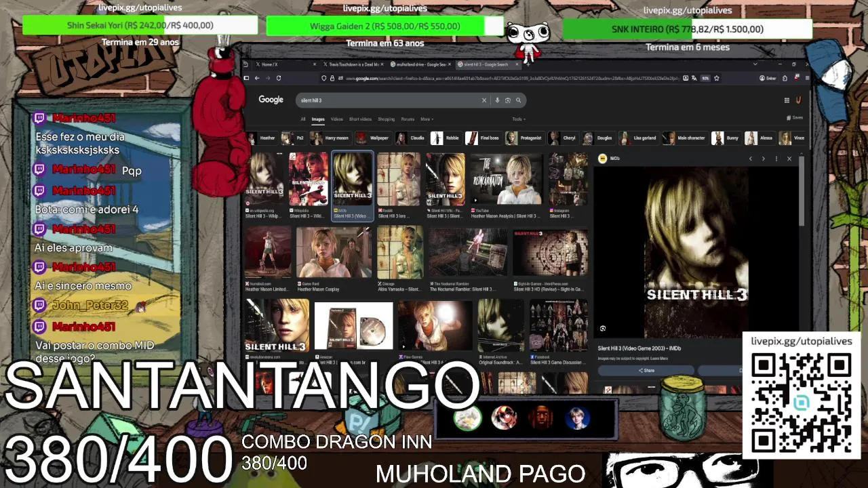Click the livepix.gg QR code overlay
This screenshot has width=868, height=488.
click(x=801, y=403)
